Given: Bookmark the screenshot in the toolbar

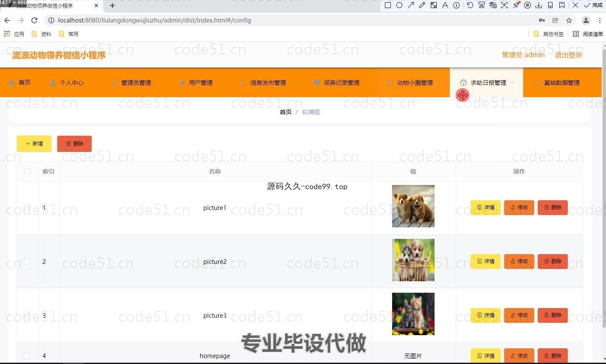Looking at the screenshot, I should pos(562,6).
